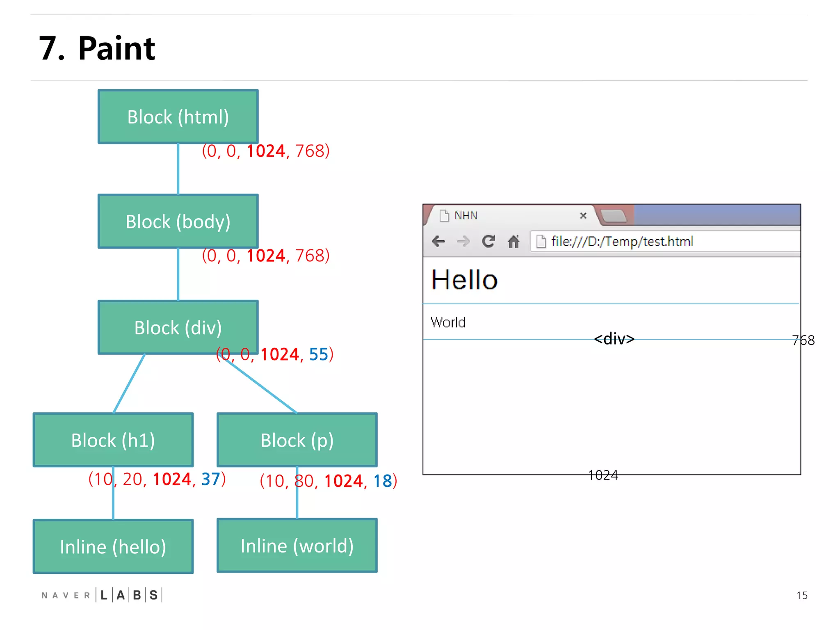Viewport: 840px width, 630px height.
Task: Select the Block (h1) node
Action: [x=113, y=440]
